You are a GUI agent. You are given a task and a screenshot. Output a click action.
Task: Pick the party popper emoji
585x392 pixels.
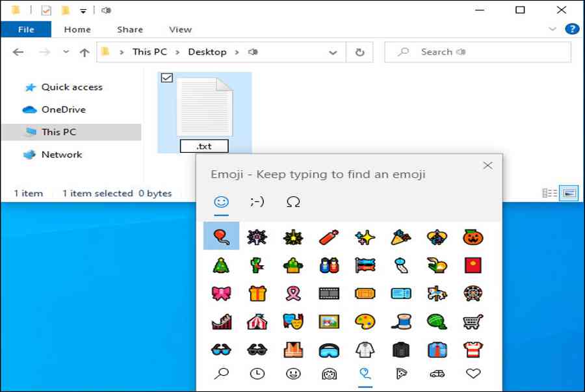coord(401,237)
